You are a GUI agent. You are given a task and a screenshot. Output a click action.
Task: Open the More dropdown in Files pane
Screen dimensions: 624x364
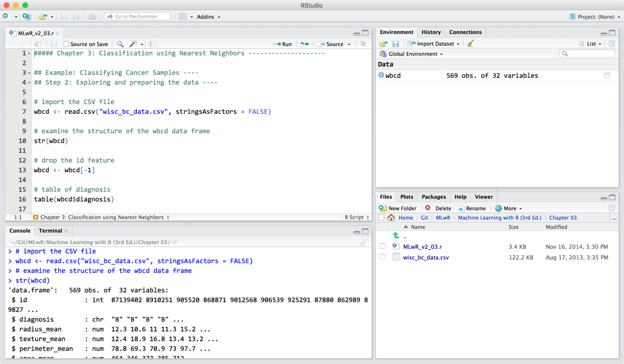[509, 209]
